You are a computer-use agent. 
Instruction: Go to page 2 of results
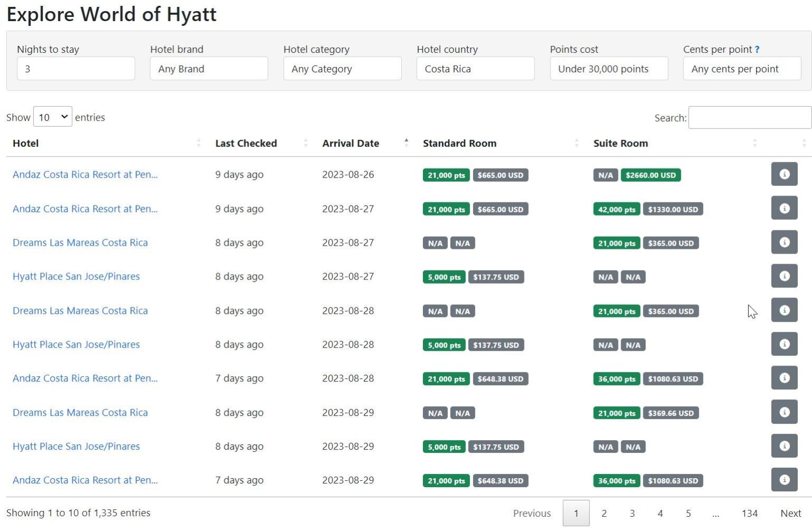pyautogui.click(x=604, y=513)
